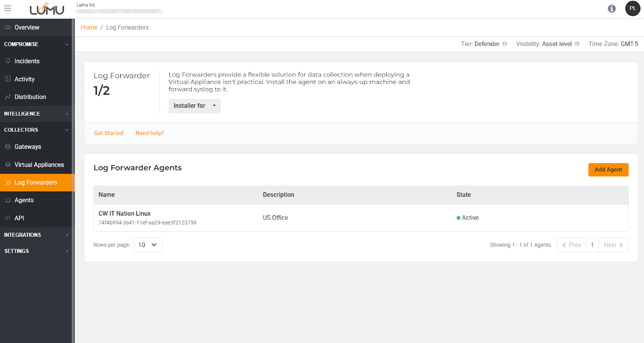
Task: Open the Get Started link
Action: point(109,133)
